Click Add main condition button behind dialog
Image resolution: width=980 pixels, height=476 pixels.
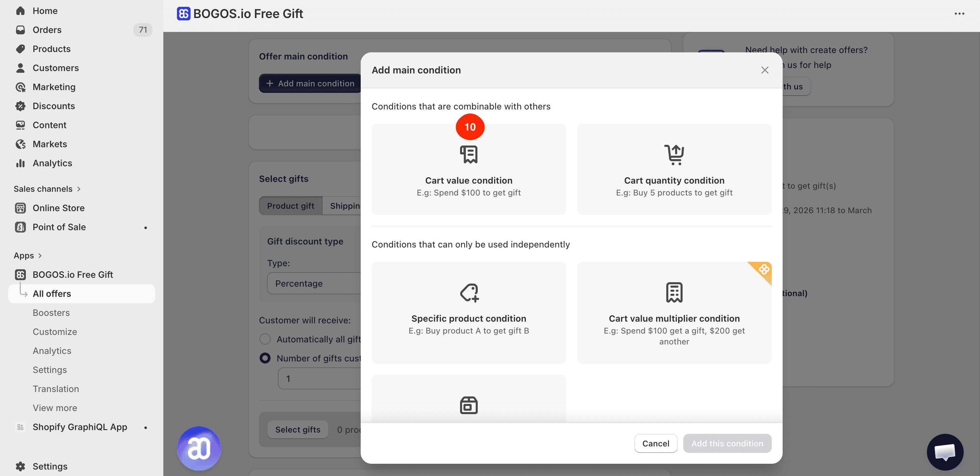click(x=310, y=83)
